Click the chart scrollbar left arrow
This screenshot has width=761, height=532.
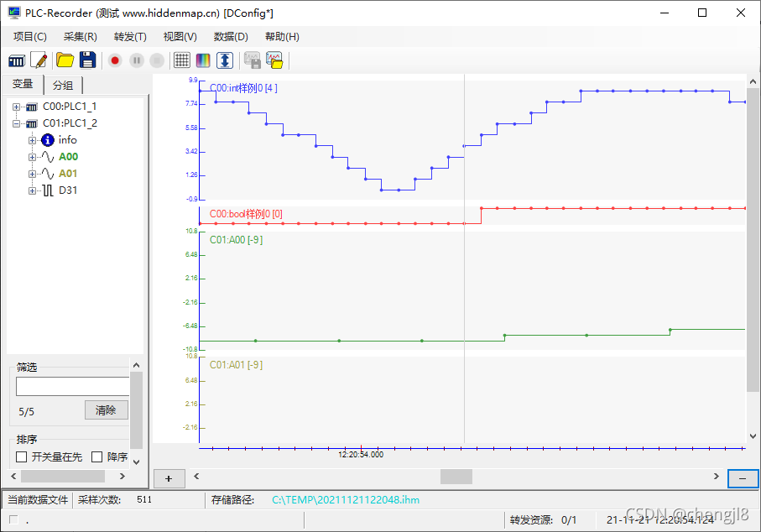coord(196,476)
